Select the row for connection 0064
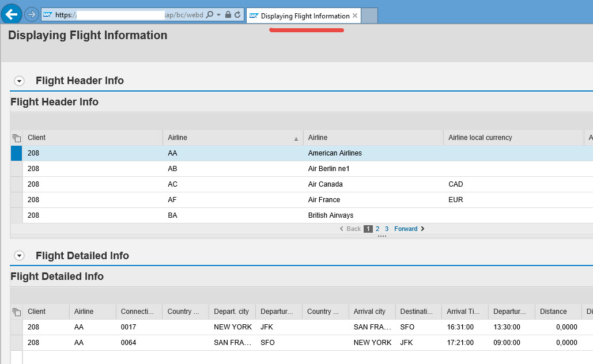The image size is (593, 364). tap(15, 342)
